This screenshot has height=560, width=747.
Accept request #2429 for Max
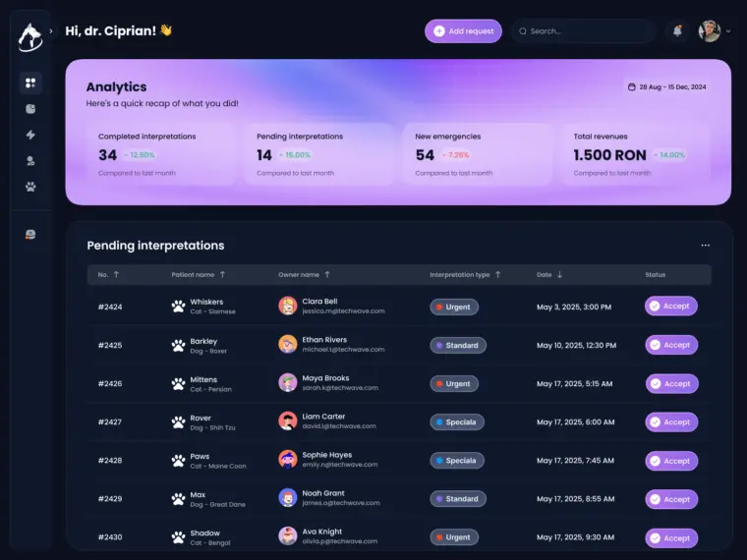click(671, 499)
